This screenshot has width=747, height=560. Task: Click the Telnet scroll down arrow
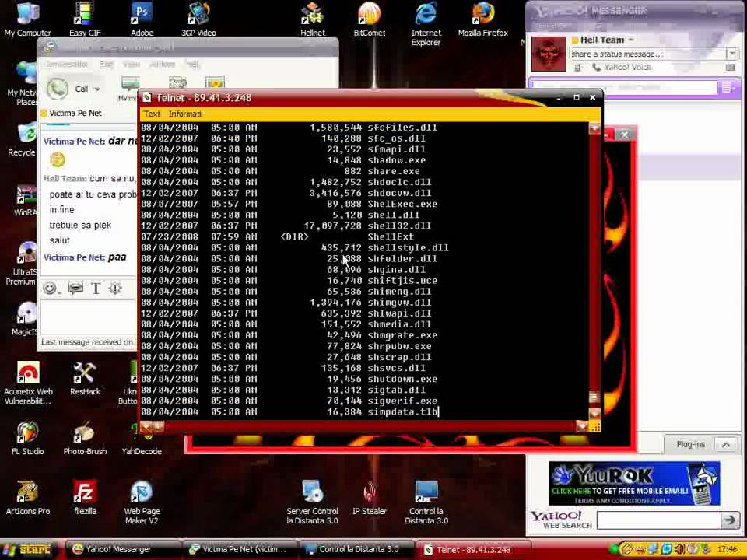pos(594,413)
